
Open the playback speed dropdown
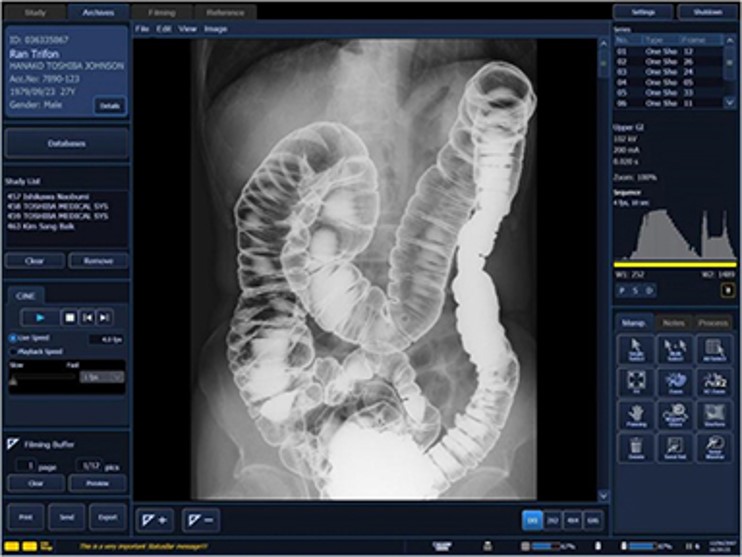103,377
